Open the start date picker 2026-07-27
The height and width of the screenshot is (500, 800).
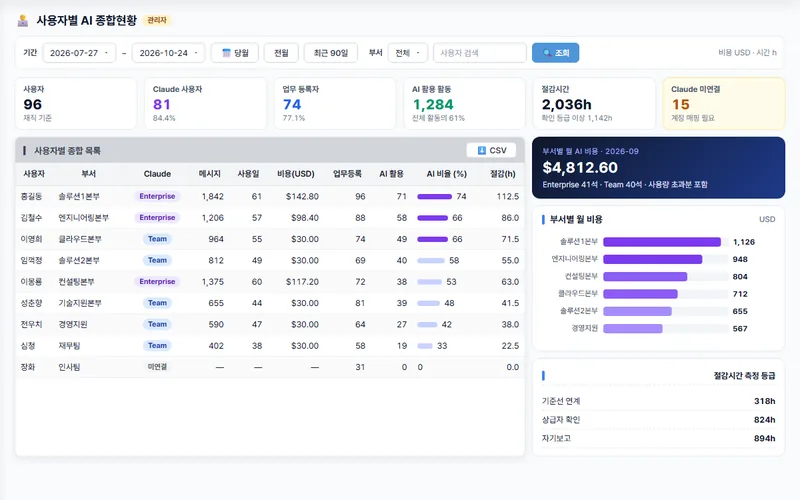point(79,53)
